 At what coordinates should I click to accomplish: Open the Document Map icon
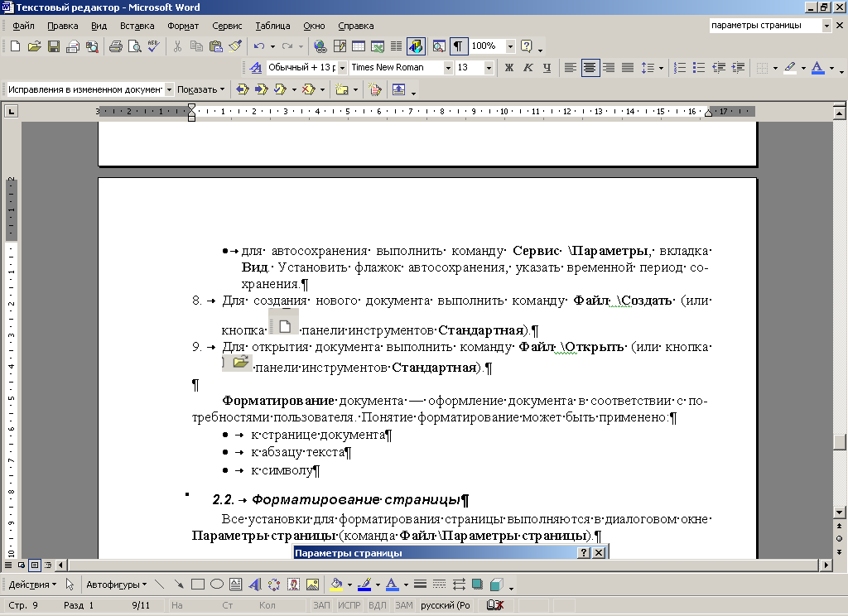439,46
